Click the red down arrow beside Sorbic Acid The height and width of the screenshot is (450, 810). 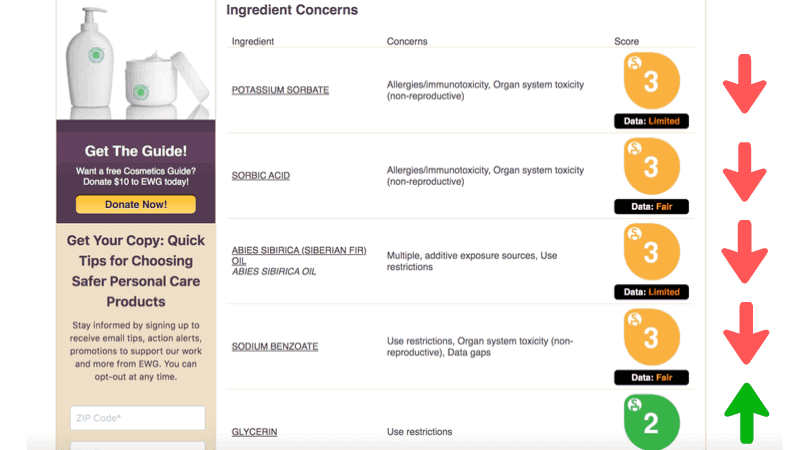[744, 172]
